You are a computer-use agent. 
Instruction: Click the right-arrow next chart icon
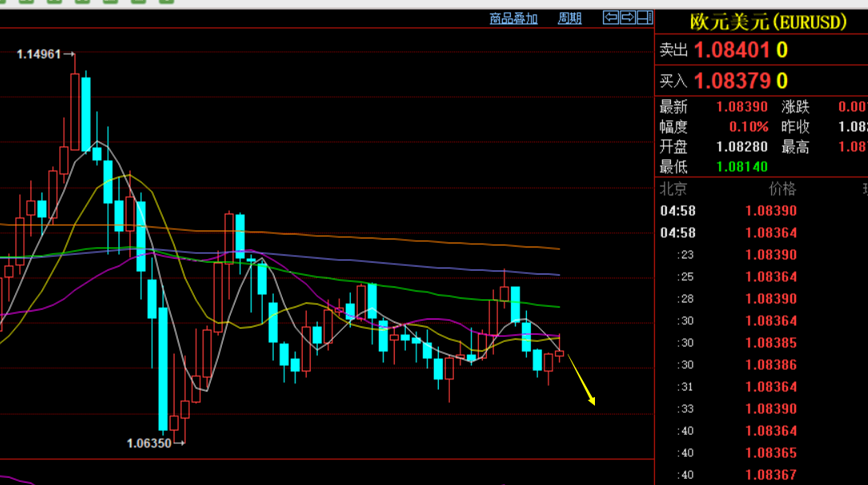628,18
